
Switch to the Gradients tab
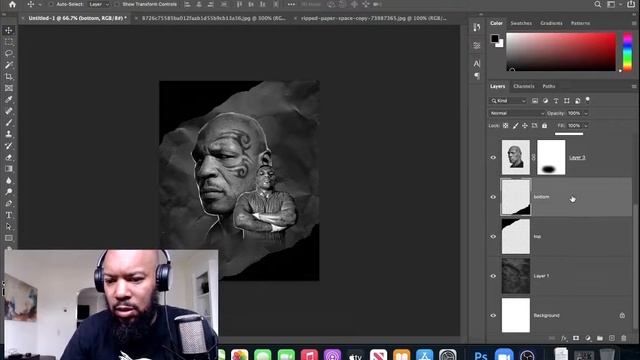click(551, 23)
